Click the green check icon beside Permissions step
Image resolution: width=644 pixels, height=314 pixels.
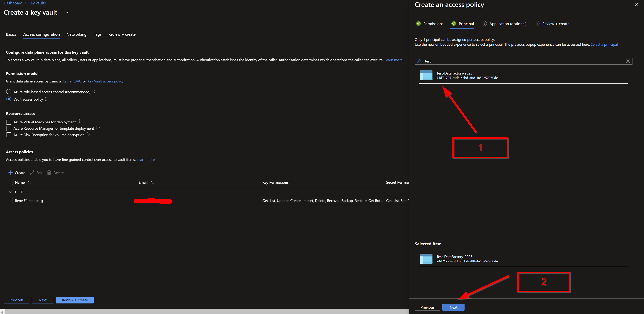418,23
